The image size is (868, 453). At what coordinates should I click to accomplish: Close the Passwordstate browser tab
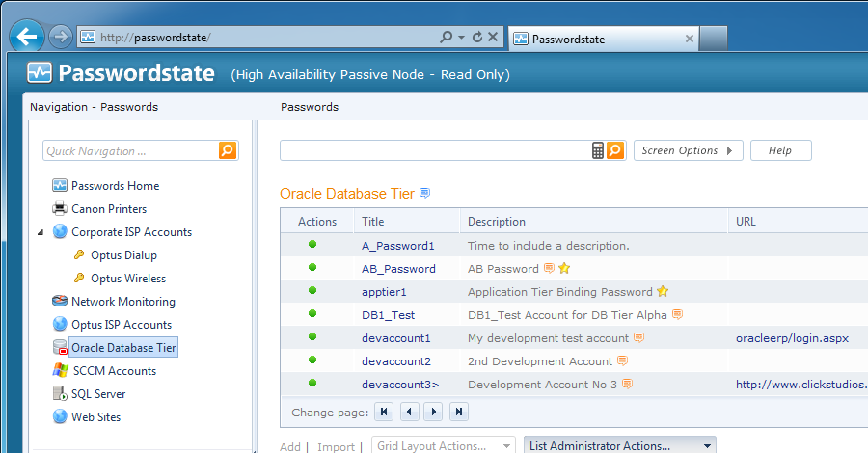coord(690,39)
